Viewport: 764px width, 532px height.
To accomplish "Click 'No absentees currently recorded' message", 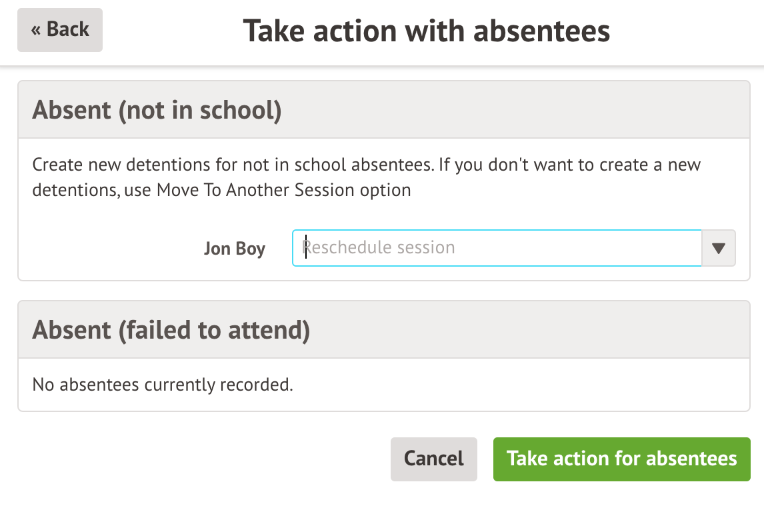I will [x=163, y=385].
